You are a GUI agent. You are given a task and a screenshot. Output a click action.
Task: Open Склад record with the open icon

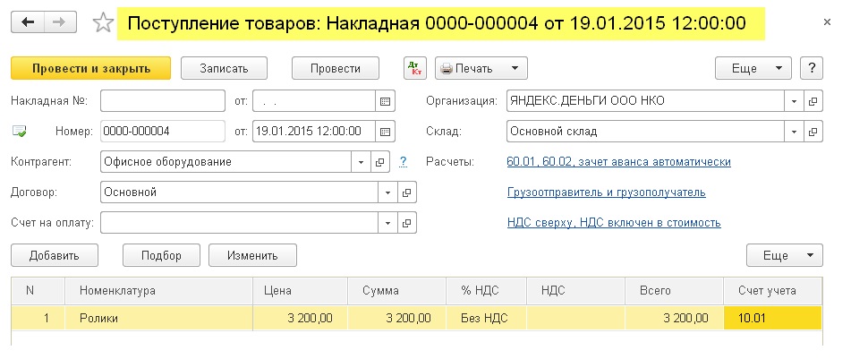click(x=813, y=132)
